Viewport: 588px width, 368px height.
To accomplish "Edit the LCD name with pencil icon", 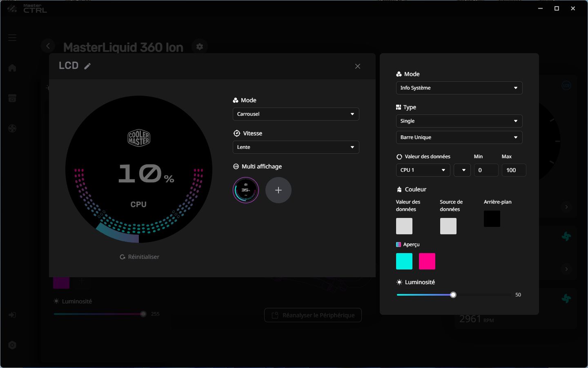I will (87, 66).
